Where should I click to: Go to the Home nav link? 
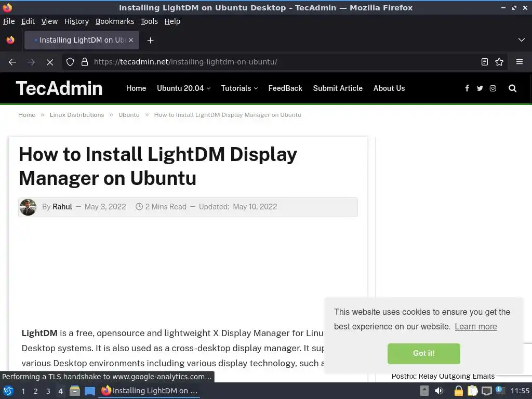[136, 88]
